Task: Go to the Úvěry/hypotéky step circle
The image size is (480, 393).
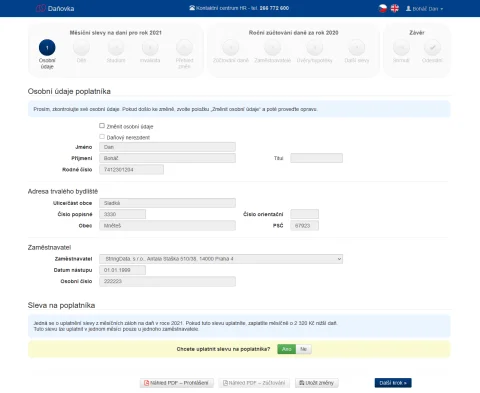Action: pos(315,48)
